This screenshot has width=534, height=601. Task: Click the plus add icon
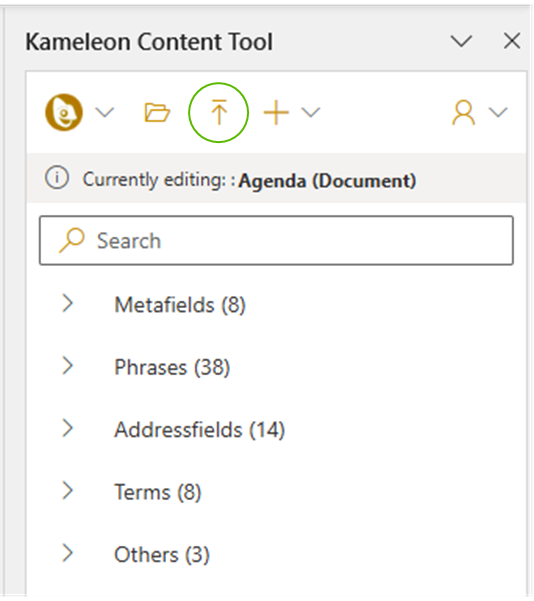coord(276,112)
